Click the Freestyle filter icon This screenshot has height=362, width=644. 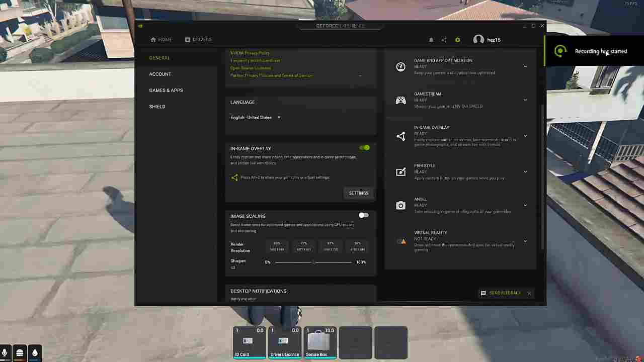(x=400, y=172)
